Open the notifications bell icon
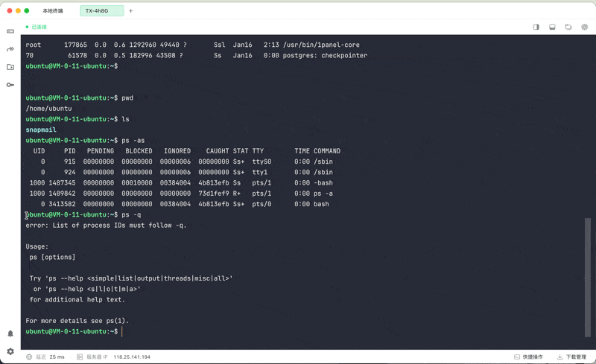 [10, 333]
